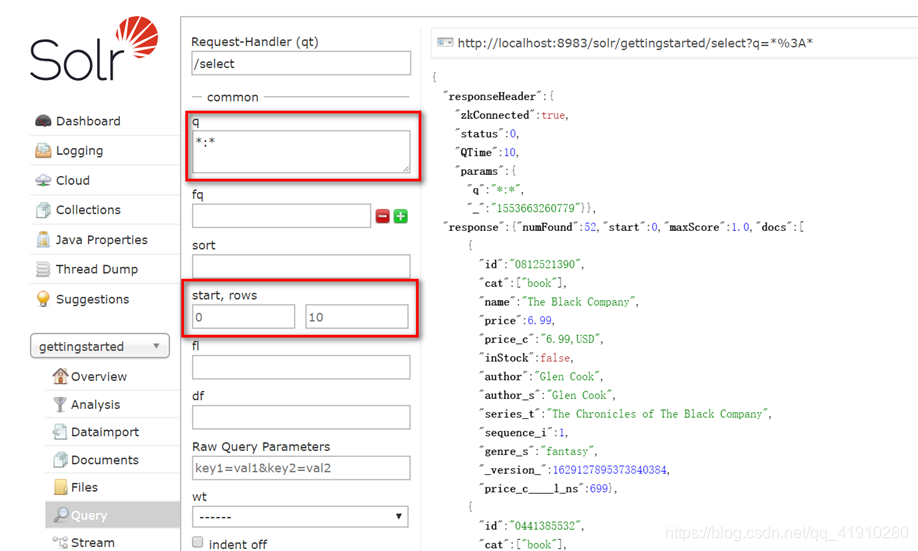Click the df input field

301,417
